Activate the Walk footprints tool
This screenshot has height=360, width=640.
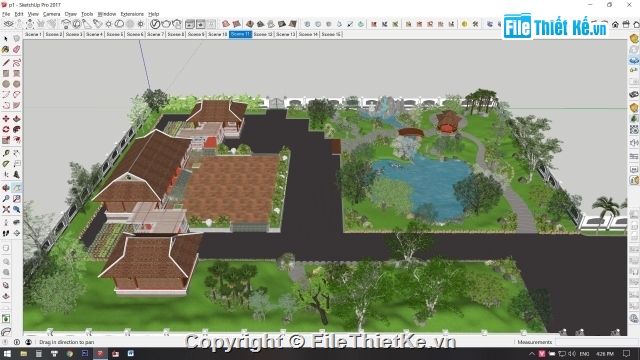tap(6, 233)
